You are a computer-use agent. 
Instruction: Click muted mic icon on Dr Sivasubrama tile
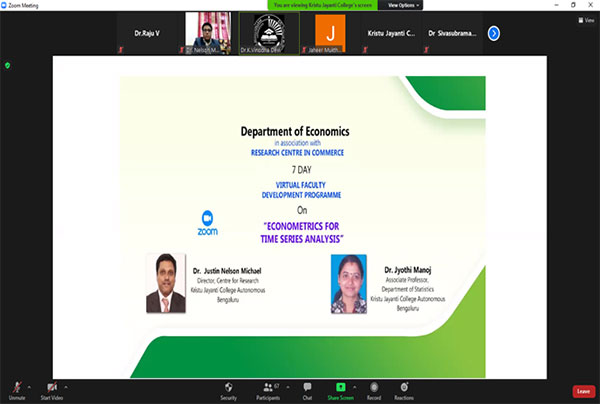pyautogui.click(x=426, y=49)
